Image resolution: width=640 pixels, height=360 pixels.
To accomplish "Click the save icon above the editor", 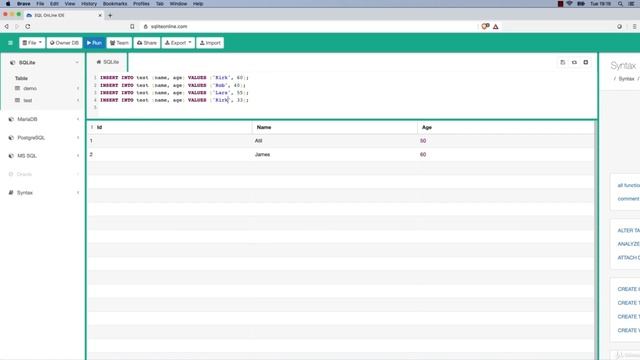I will 562,62.
